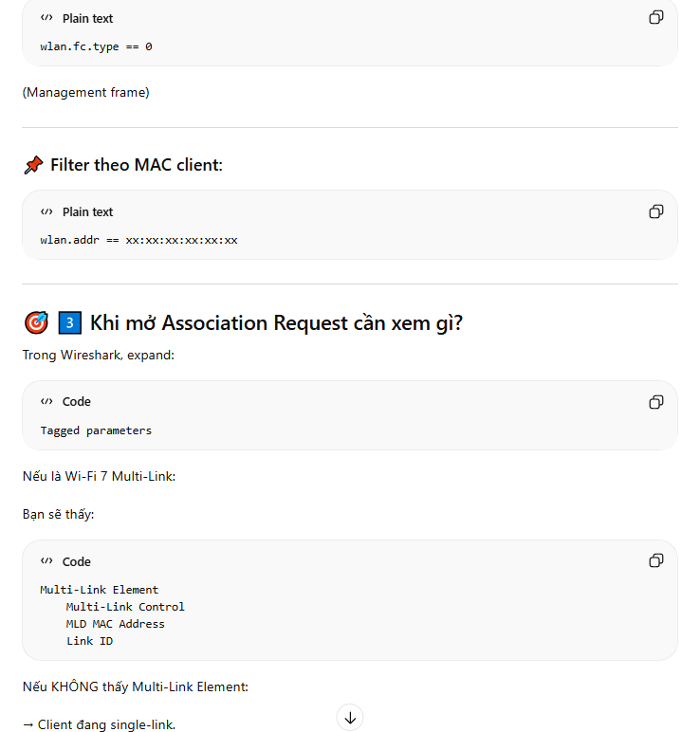The height and width of the screenshot is (732, 700).
Task: Click the code icon beside wlan.addr block
Action: 46,212
